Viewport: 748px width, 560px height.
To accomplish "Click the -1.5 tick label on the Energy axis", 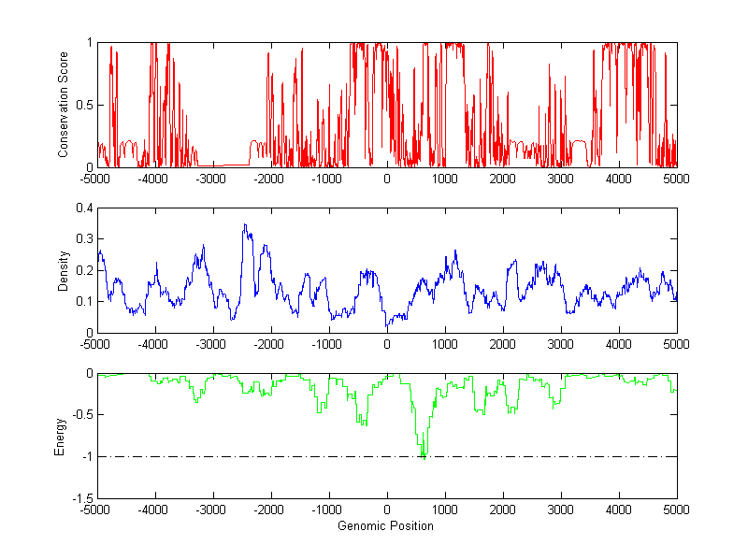I will point(82,498).
